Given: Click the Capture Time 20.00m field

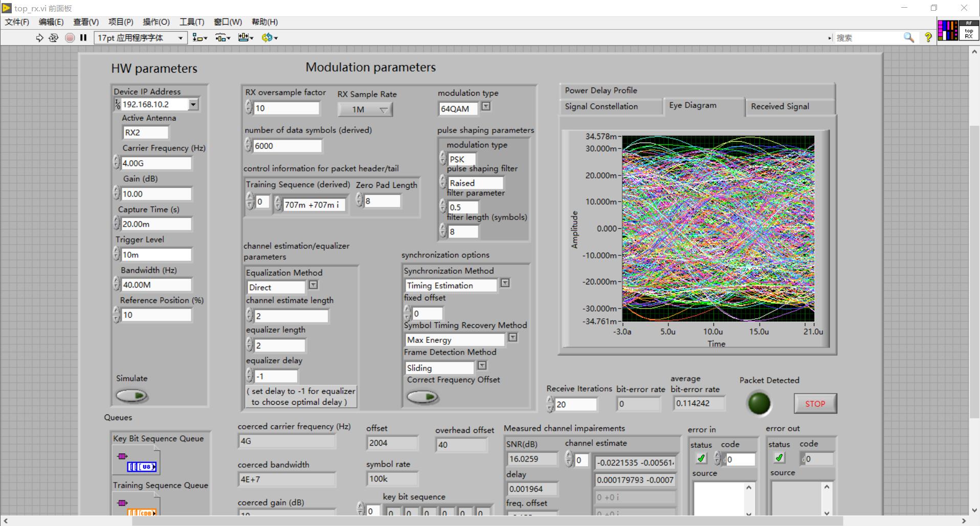Looking at the screenshot, I should click(x=156, y=224).
